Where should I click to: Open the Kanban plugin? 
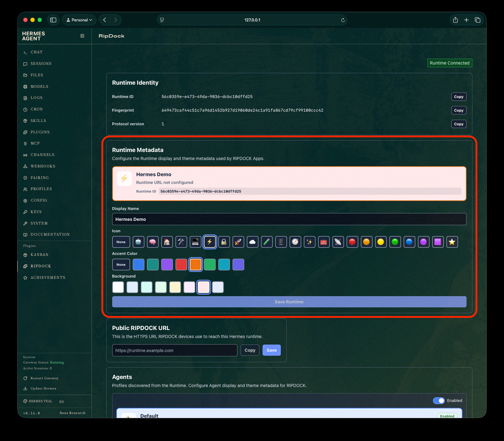[54, 255]
